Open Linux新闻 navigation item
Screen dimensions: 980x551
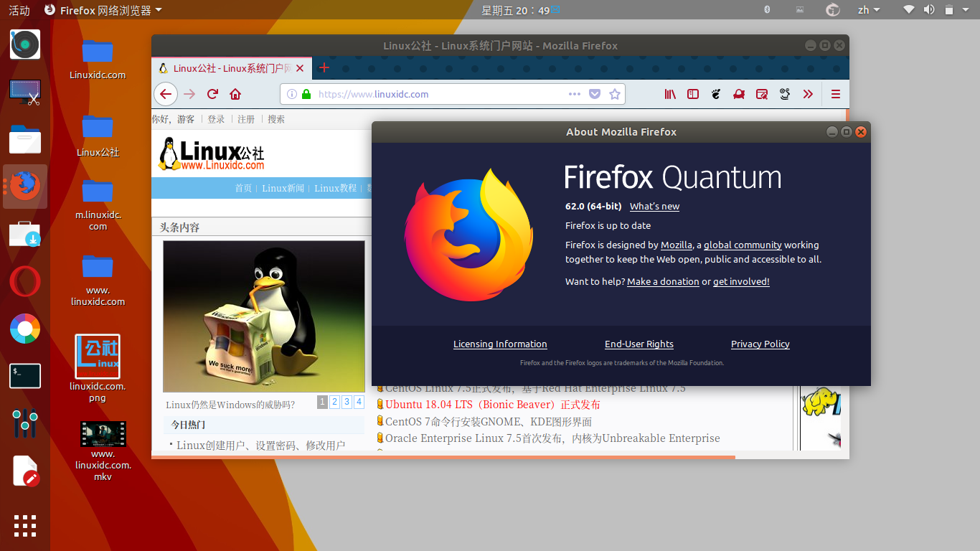[x=283, y=188]
